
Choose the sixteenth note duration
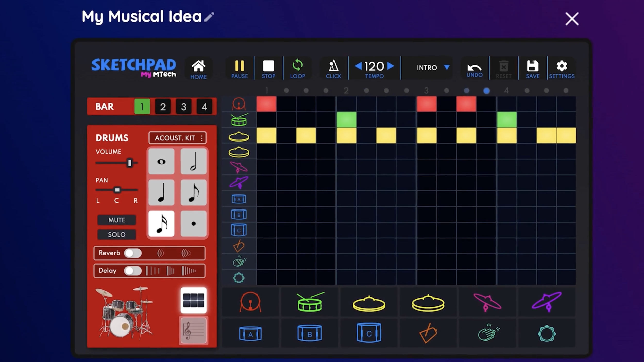coord(162,223)
